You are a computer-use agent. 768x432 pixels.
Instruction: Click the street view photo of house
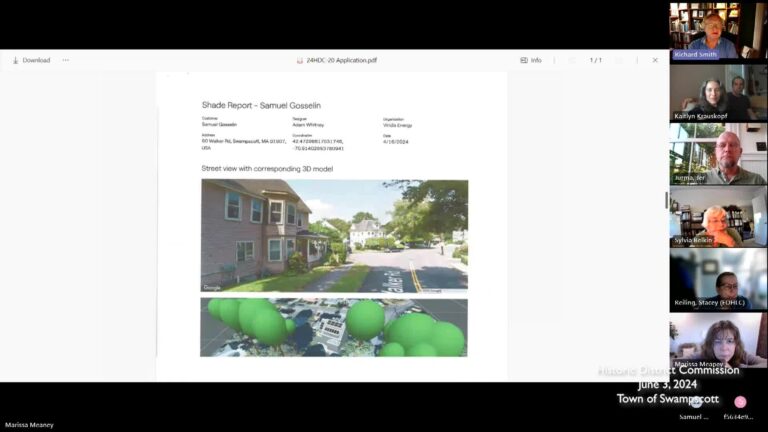[x=334, y=236]
